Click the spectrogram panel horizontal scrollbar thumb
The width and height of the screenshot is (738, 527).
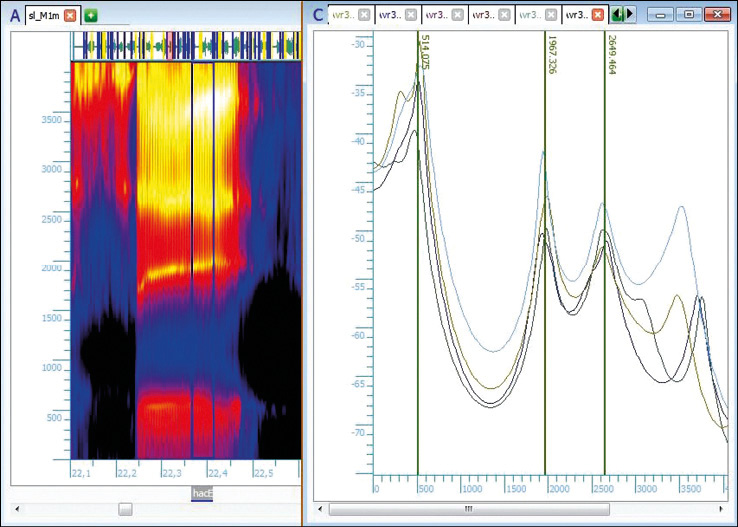pos(125,509)
